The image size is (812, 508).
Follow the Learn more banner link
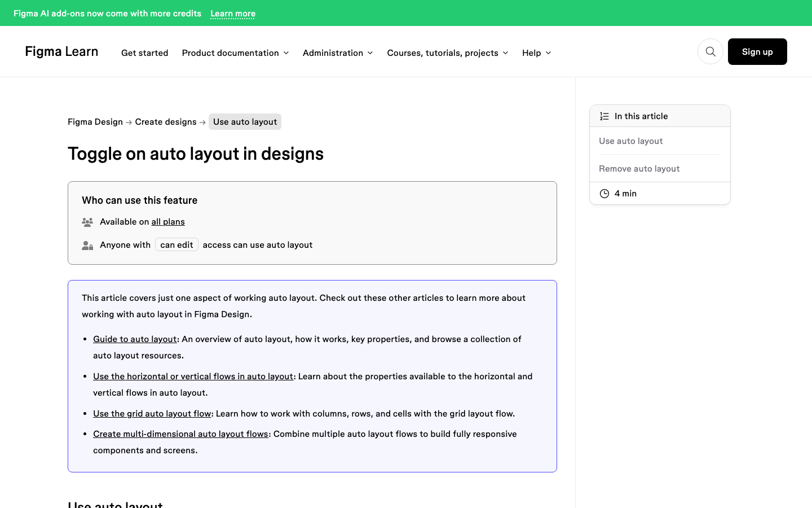(233, 14)
